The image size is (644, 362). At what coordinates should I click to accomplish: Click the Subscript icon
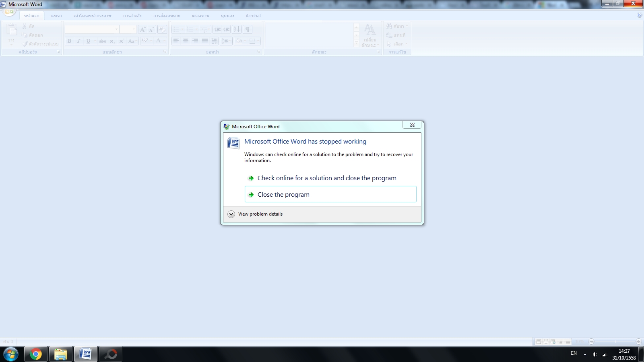112,41
